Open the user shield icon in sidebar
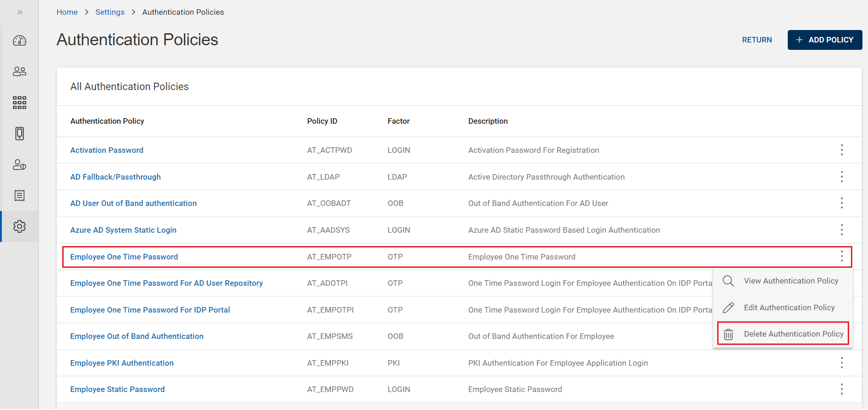The height and width of the screenshot is (410, 868). (x=19, y=165)
